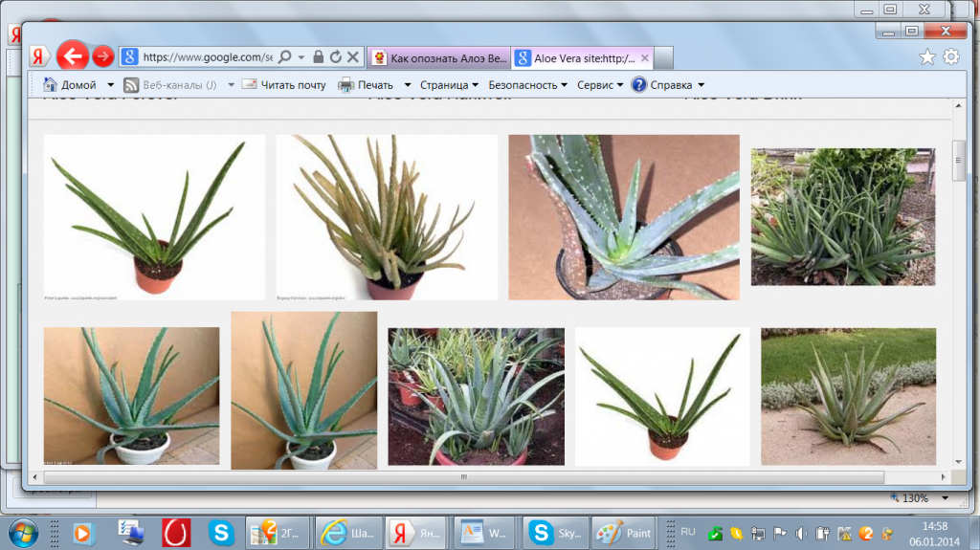Click the address bar refresh icon
This screenshot has height=550, width=980.
point(336,57)
